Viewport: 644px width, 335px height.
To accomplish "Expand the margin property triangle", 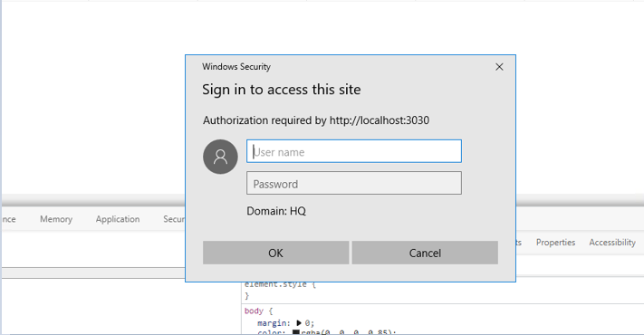I will click(x=299, y=323).
